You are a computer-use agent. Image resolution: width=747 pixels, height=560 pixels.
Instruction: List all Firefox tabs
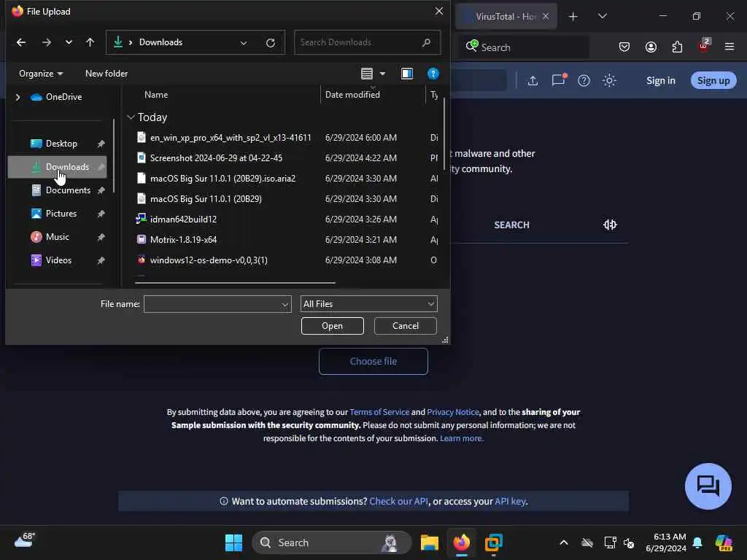[602, 17]
